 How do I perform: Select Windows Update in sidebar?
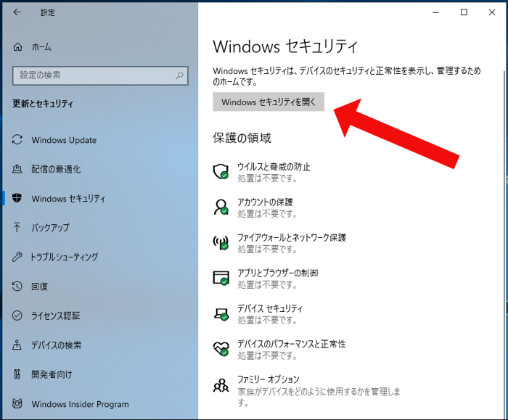pos(64,140)
